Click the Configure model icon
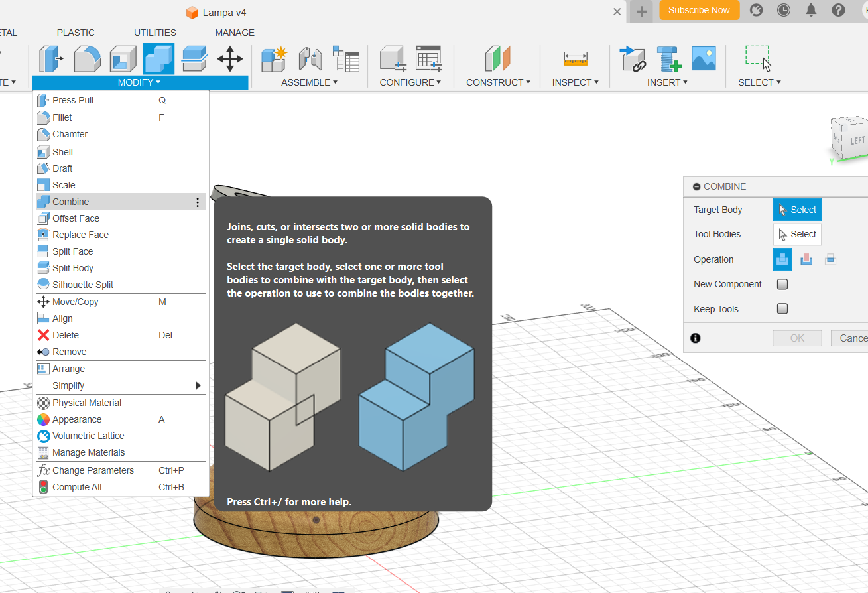 click(x=393, y=59)
